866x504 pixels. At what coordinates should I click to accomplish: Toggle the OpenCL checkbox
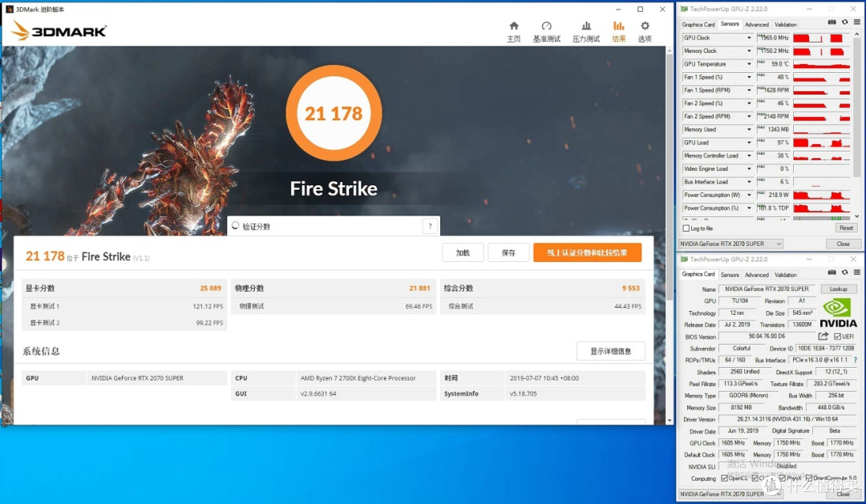coord(724,478)
